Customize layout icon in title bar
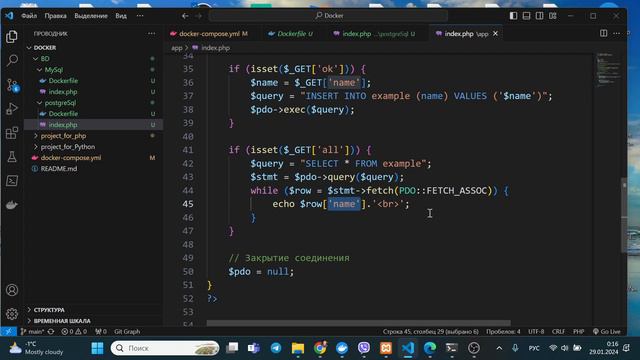640x360 pixels. [553, 16]
